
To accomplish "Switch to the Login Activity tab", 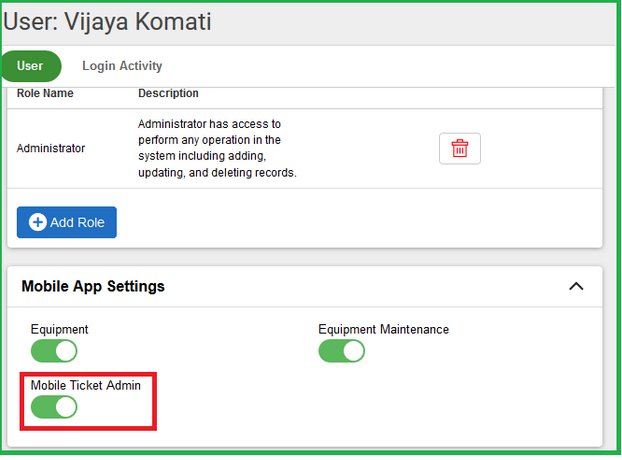I will [122, 66].
